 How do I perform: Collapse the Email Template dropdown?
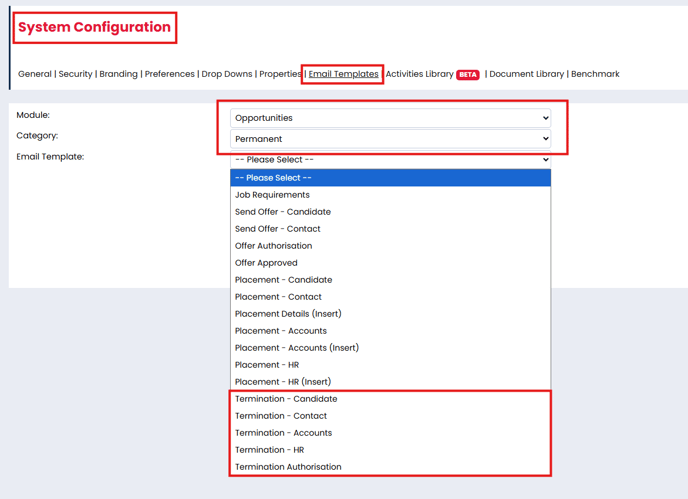coord(390,160)
